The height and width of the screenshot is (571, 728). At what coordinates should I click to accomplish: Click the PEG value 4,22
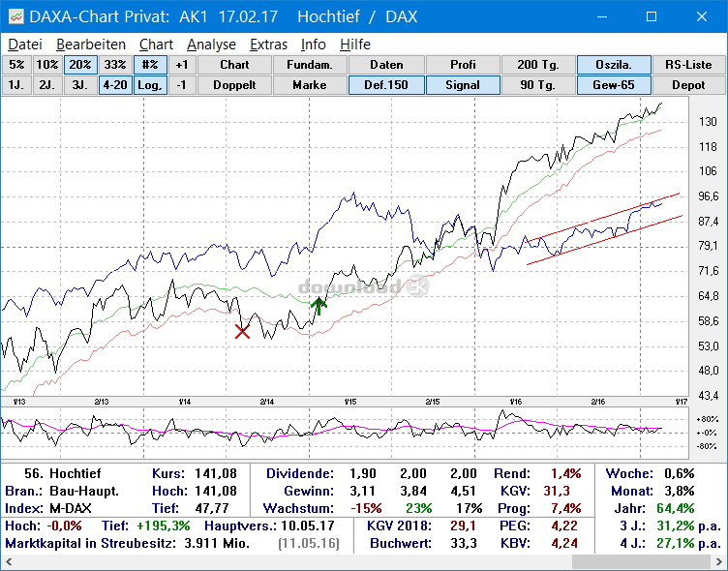tap(564, 526)
